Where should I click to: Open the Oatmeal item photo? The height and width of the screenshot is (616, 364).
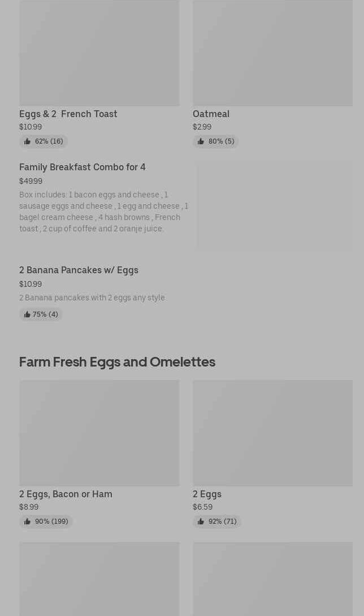point(272,53)
